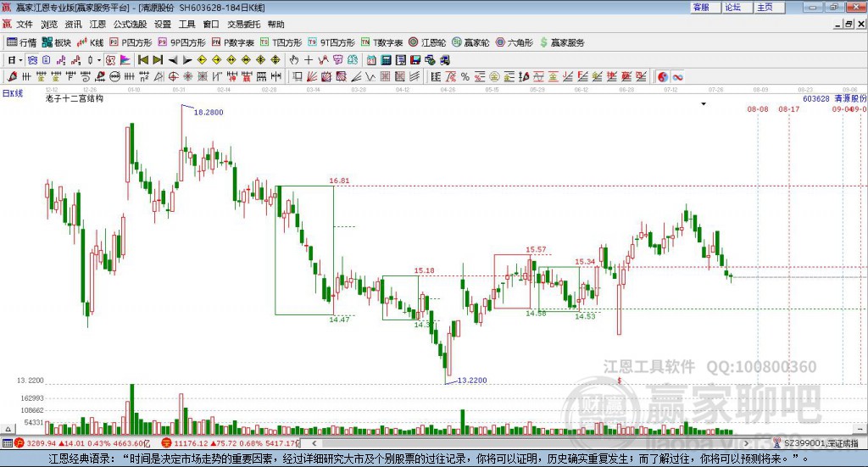Click the hand pan tool icon
Viewport: 868px width, 467px height.
(294, 60)
